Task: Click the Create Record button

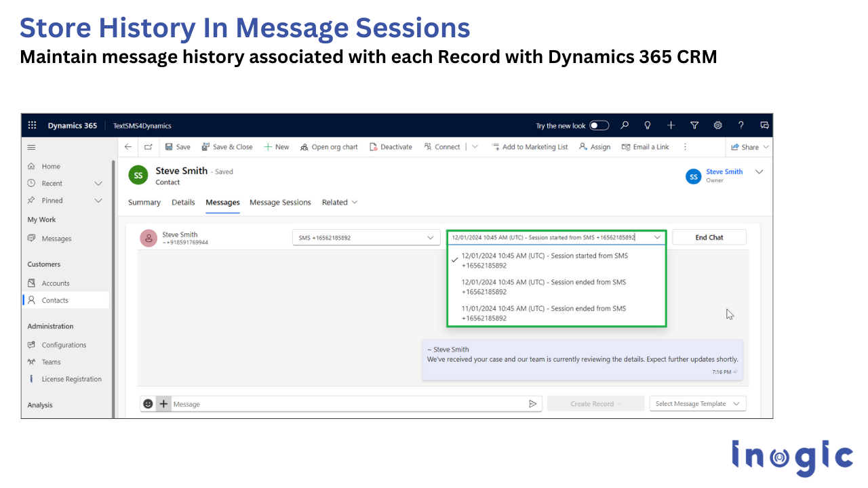Action: click(595, 404)
